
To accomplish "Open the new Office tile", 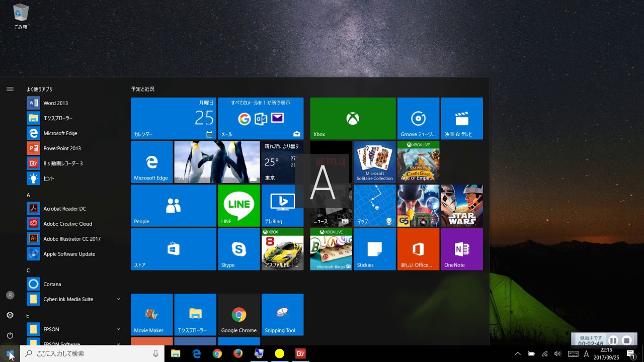I will tap(418, 249).
